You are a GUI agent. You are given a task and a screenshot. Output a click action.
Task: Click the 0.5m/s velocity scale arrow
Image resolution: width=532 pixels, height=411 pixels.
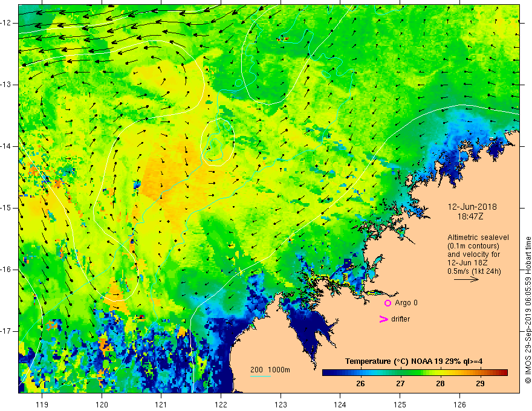tap(466, 279)
